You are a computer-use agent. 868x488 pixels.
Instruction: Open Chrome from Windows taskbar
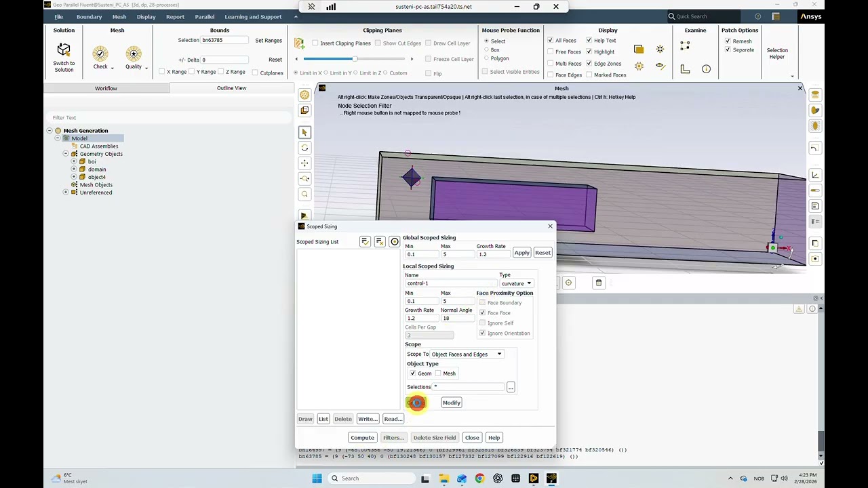tap(479, 479)
